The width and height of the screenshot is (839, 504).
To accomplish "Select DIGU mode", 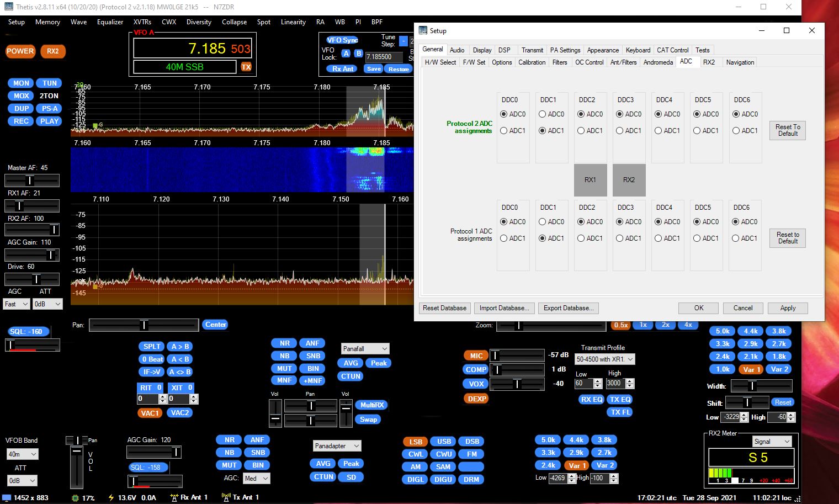I will [444, 480].
